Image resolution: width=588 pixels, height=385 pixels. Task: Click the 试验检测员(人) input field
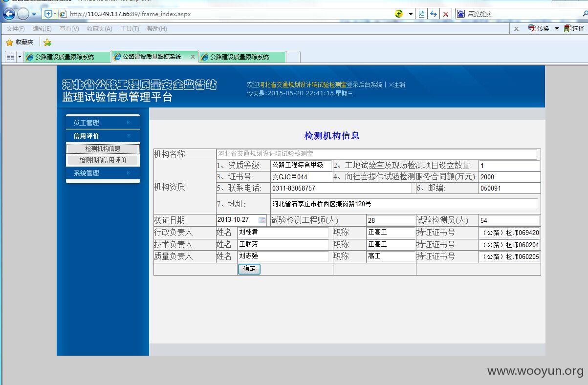click(509, 221)
